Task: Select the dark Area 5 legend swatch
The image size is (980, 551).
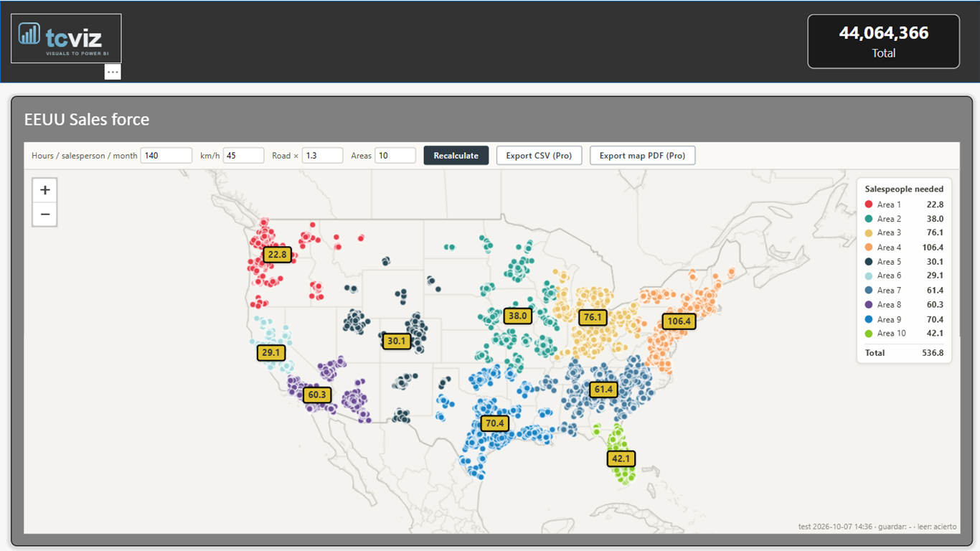Action: coord(869,262)
